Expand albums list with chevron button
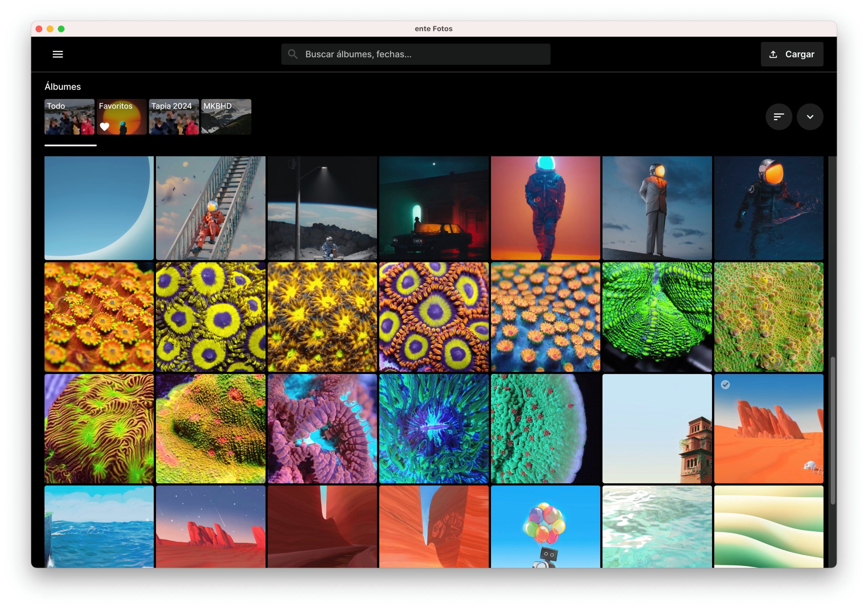Image resolution: width=868 pixels, height=609 pixels. tap(809, 117)
